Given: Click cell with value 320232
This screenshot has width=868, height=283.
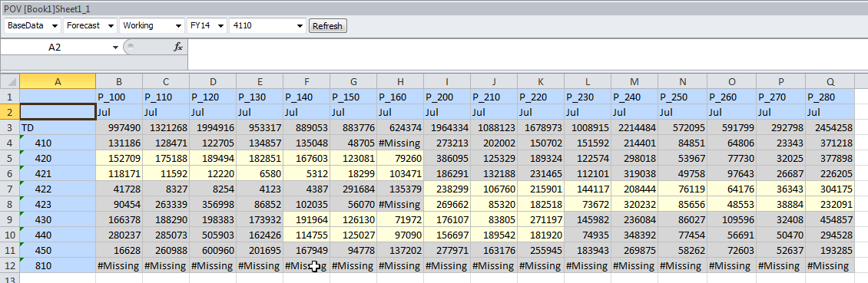Looking at the screenshot, I should [634, 205].
